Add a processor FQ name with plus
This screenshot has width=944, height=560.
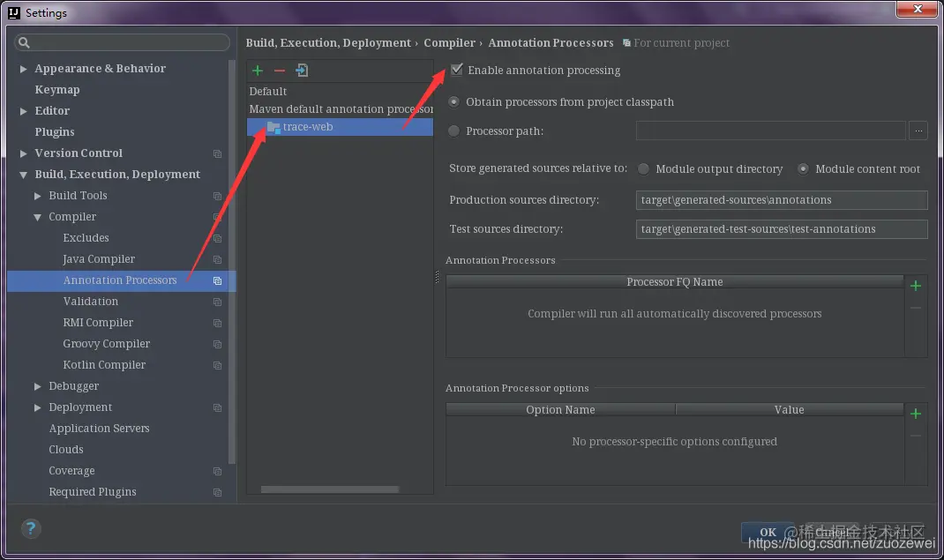916,286
